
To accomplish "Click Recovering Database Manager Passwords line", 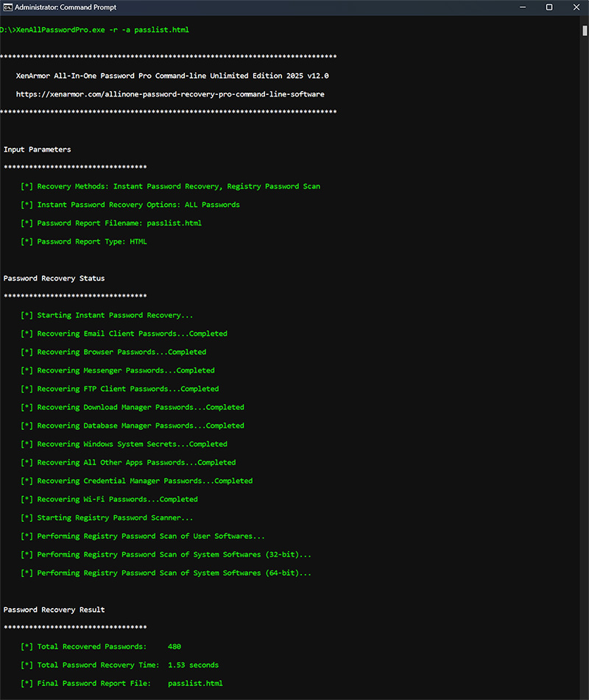I will click(133, 425).
